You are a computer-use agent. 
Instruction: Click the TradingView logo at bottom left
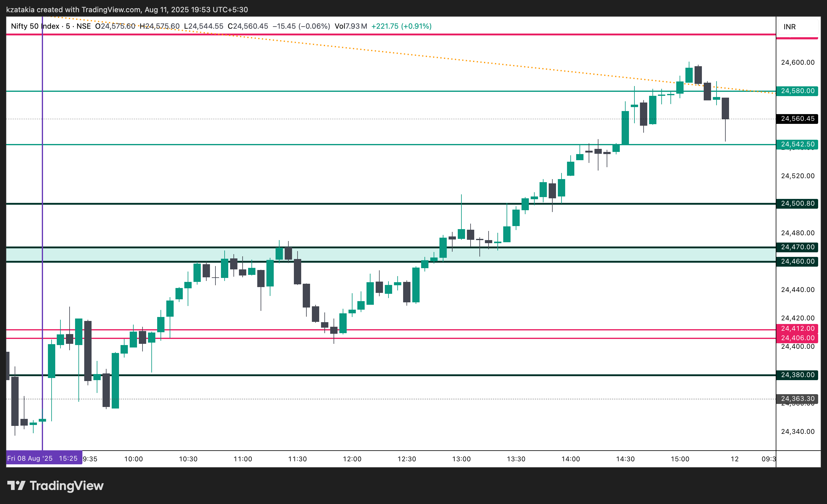pyautogui.click(x=55, y=486)
